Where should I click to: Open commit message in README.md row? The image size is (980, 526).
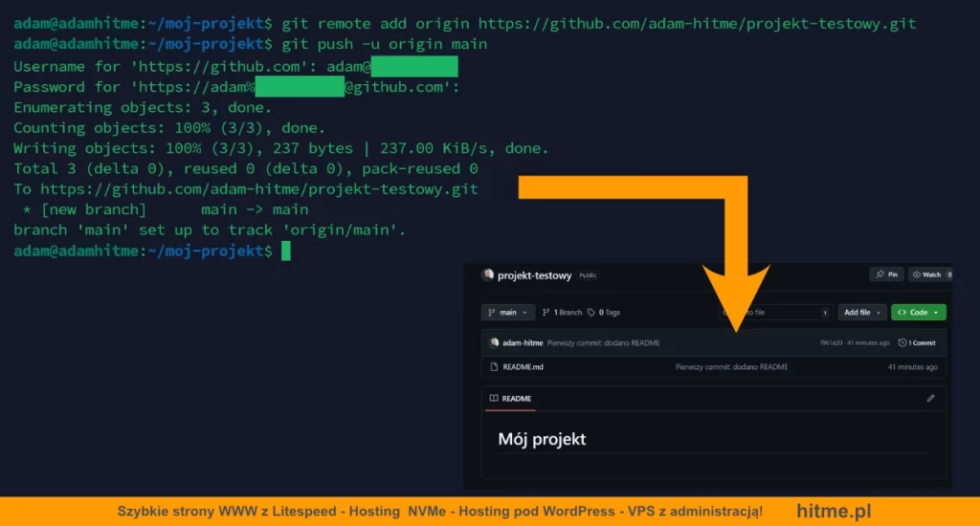pyautogui.click(x=731, y=366)
